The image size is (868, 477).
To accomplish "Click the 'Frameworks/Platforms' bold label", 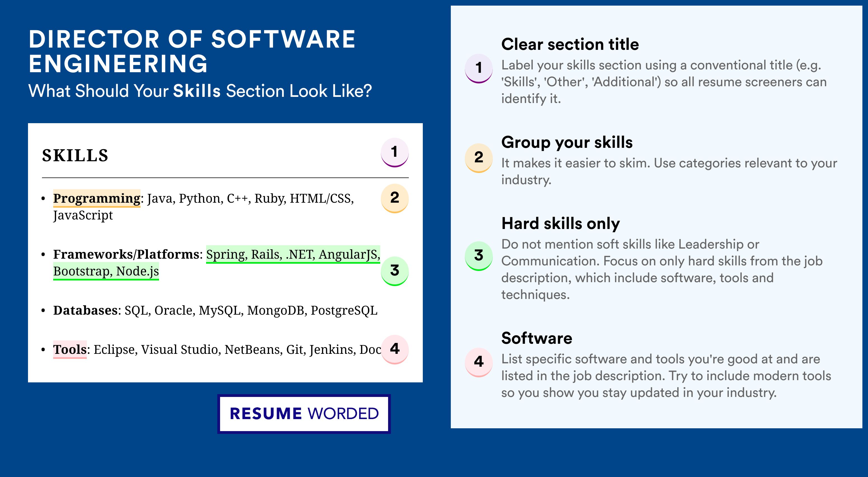I will pos(126,254).
